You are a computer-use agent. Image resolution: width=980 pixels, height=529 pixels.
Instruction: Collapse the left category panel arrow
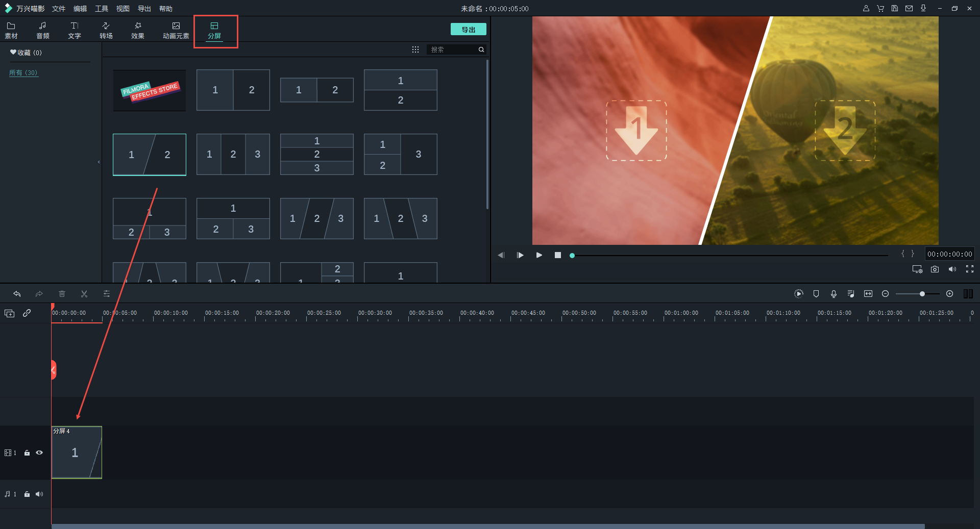click(99, 162)
